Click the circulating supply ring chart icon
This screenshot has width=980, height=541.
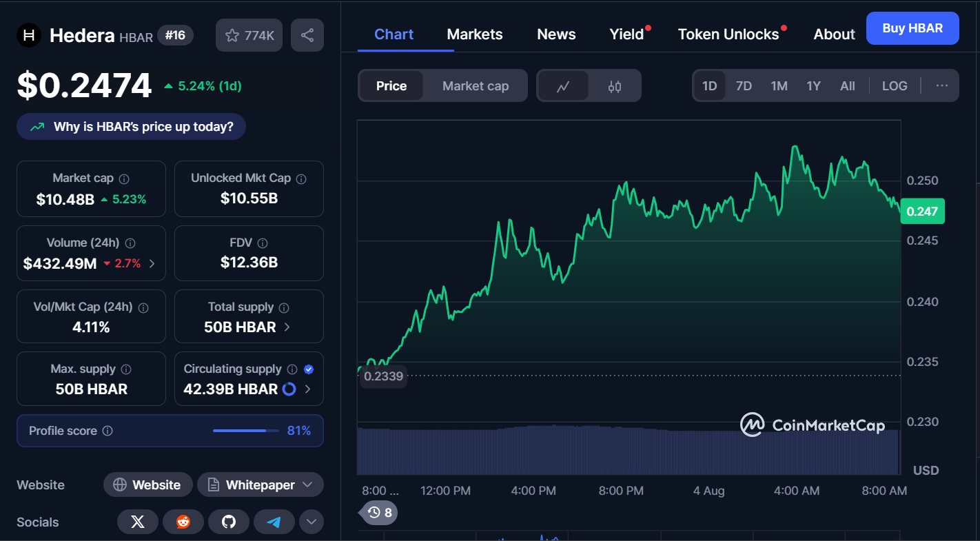click(289, 389)
